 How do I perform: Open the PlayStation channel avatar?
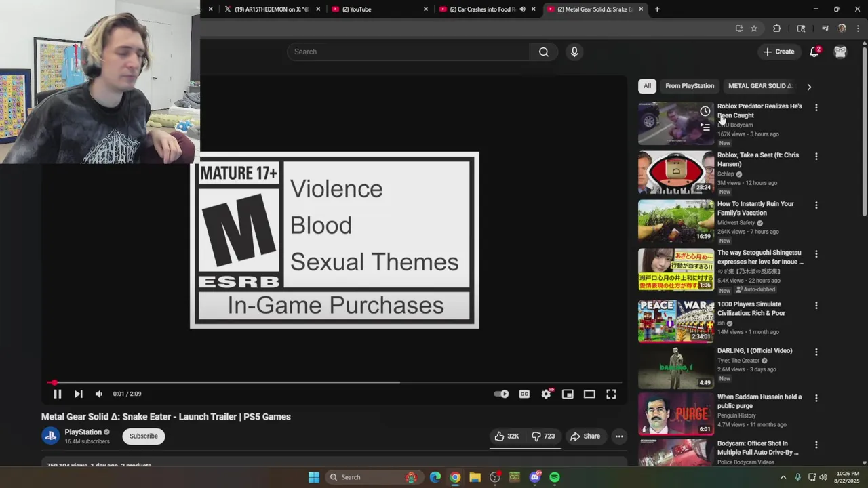[x=51, y=436]
